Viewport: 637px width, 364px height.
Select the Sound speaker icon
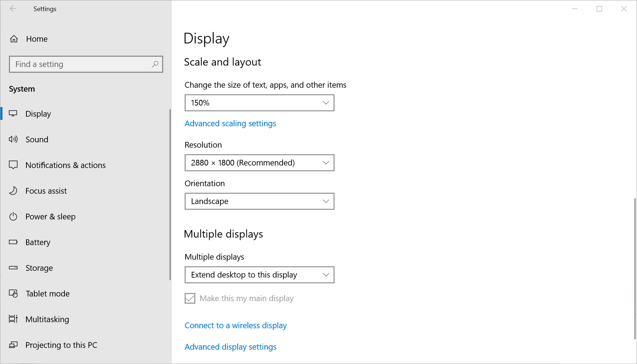(13, 140)
